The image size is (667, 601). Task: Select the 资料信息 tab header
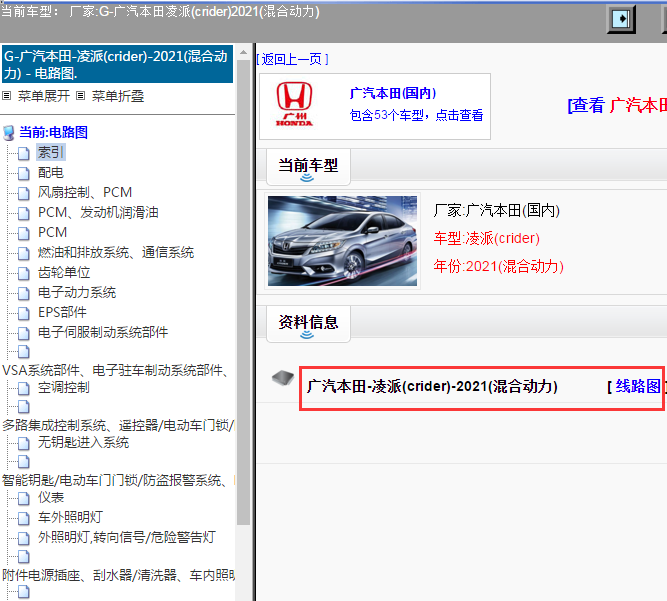click(308, 324)
